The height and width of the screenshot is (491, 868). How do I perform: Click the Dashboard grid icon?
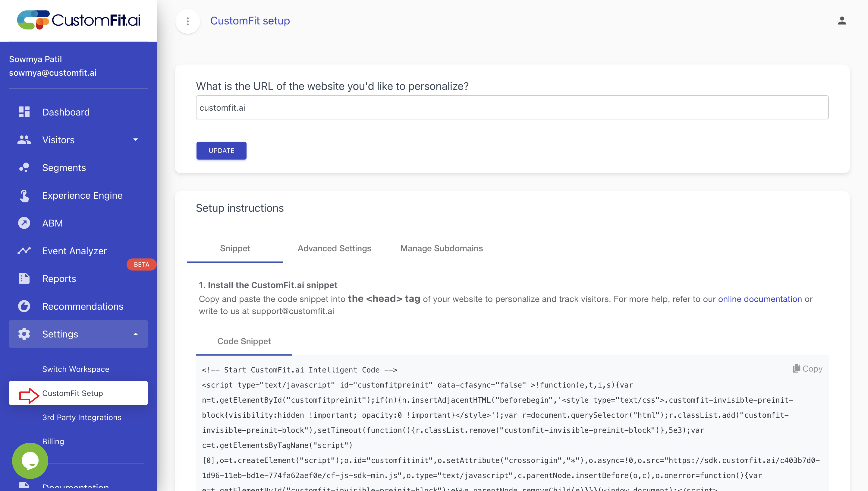pos(24,112)
